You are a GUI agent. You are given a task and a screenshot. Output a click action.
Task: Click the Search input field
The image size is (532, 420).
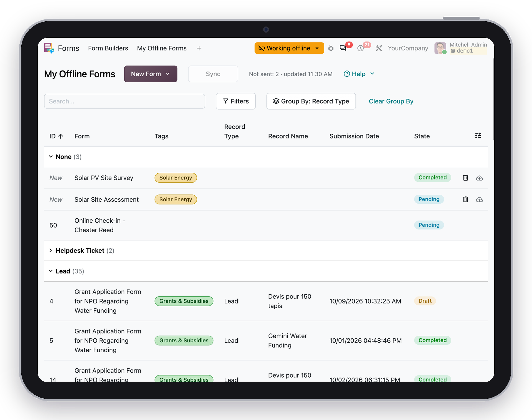(124, 101)
